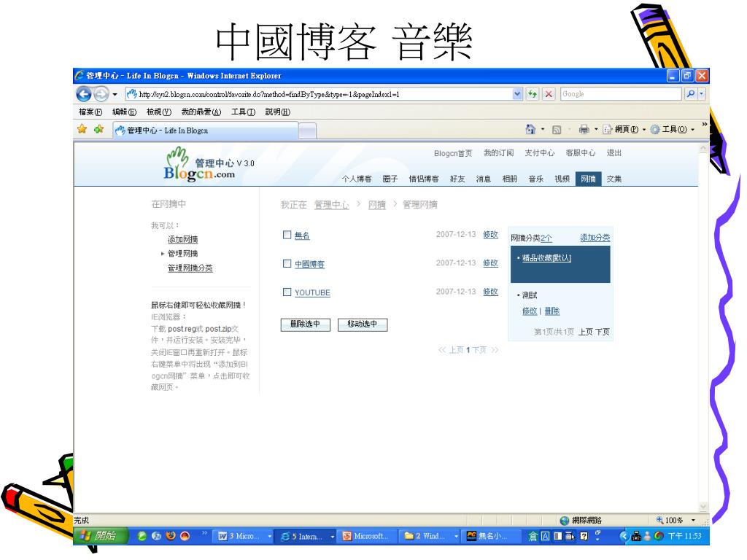
Task: Click the 删除 link under 測試 category
Action: click(552, 311)
